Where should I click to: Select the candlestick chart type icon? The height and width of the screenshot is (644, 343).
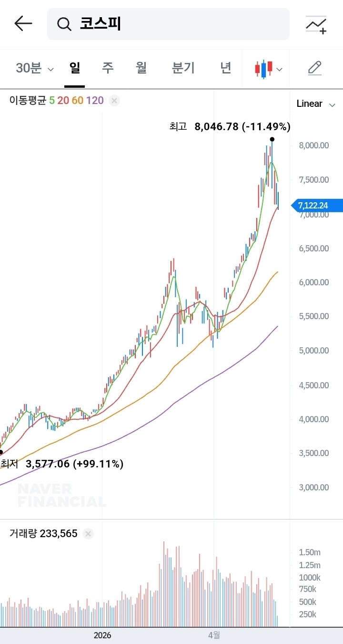263,69
